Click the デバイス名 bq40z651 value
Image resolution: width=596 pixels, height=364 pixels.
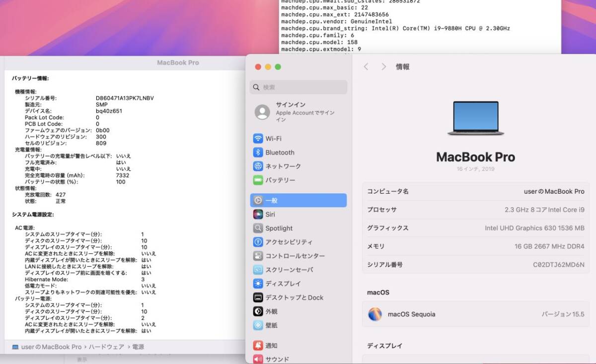point(109,111)
